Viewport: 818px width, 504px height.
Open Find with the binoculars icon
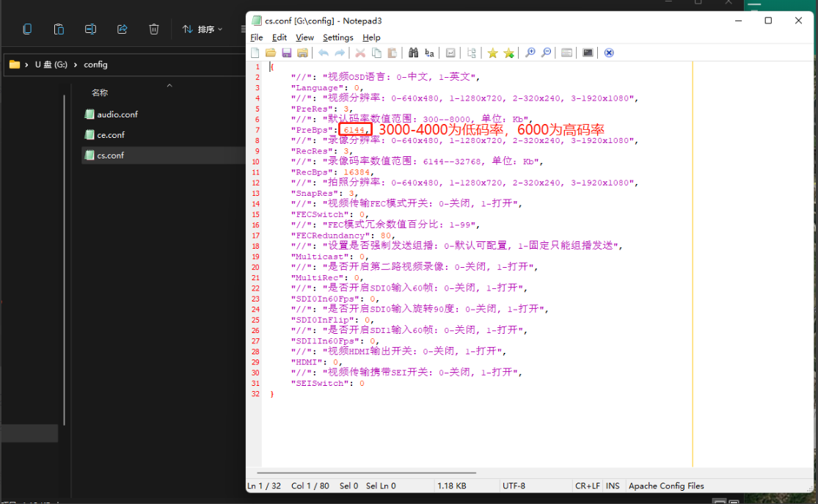(x=413, y=53)
